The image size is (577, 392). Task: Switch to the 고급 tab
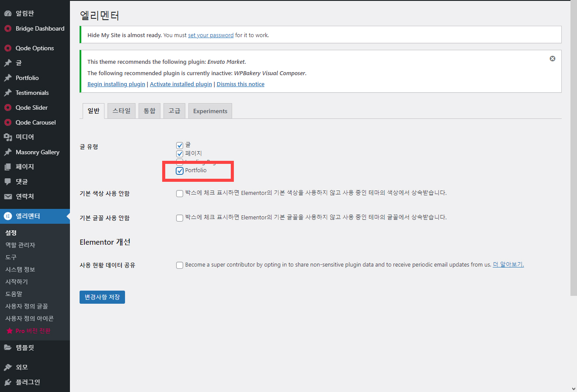tap(174, 111)
